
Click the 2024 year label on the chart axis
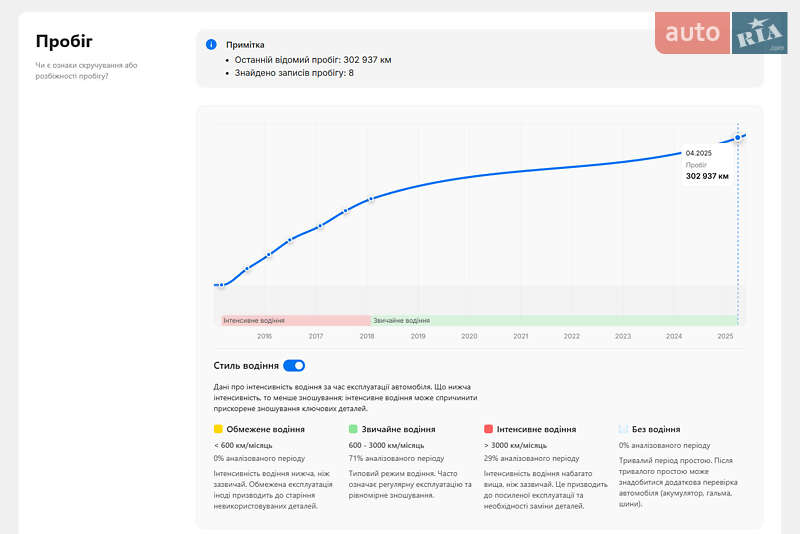pyautogui.click(x=674, y=336)
